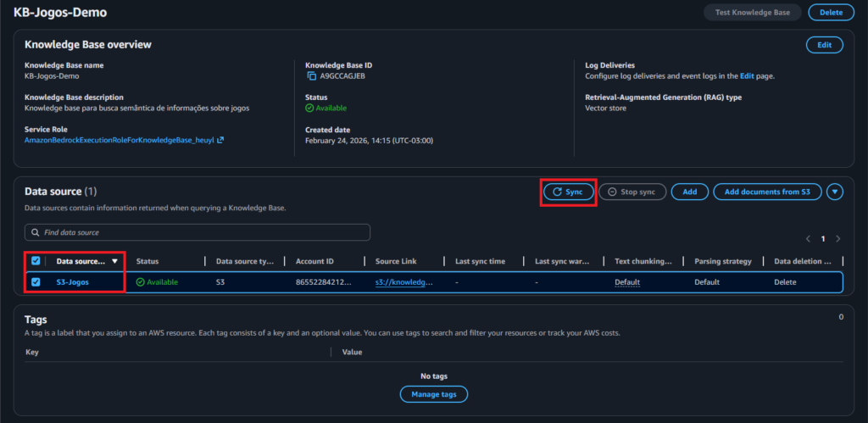Expand the data source actions dropdown arrow
Screen dimensions: 868x423
click(835, 192)
